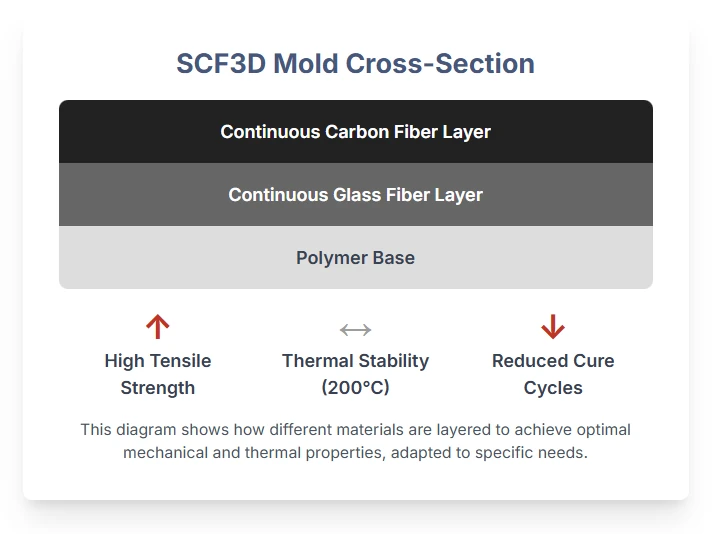The height and width of the screenshot is (534, 716).
Task: Click the High Tensile Strength label
Action: point(158,374)
